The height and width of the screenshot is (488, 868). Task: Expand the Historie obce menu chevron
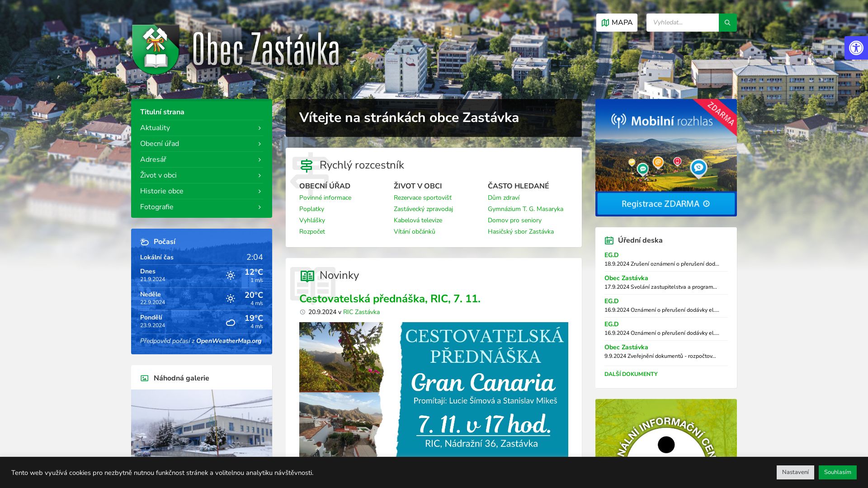tap(259, 192)
